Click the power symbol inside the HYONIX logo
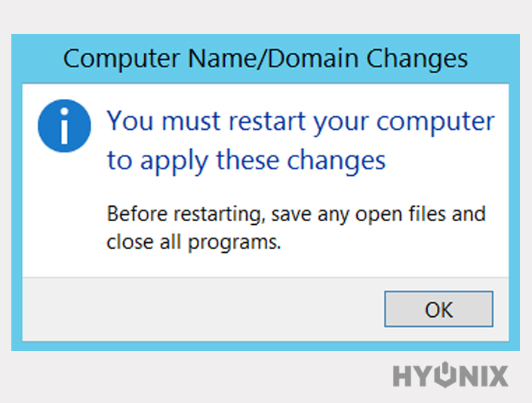Image resolution: width=532 pixels, height=403 pixels. 445,375
